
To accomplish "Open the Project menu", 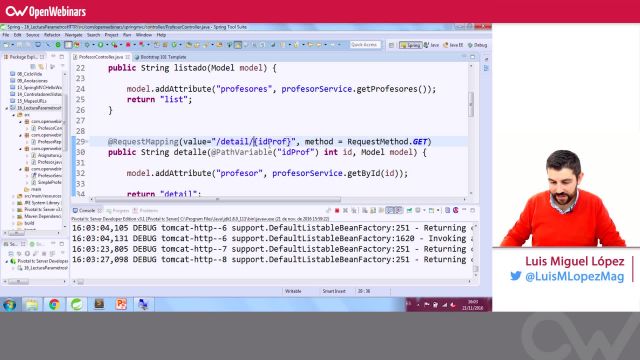I will (x=111, y=35).
